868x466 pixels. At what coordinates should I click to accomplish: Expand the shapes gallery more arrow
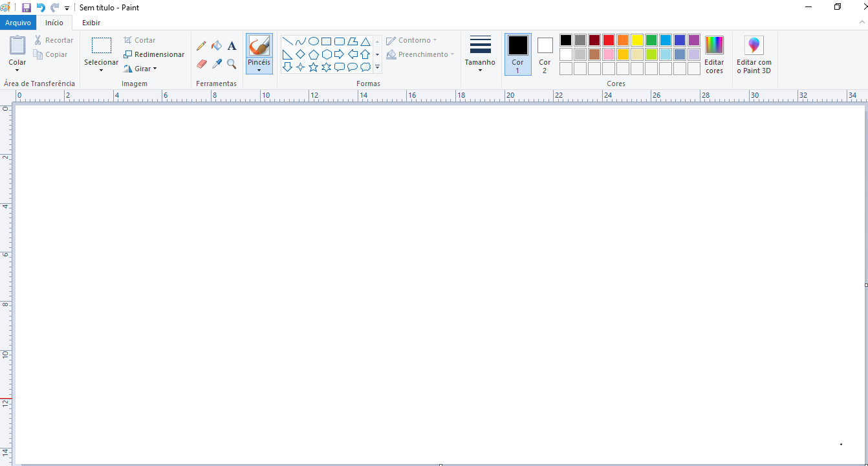[x=378, y=67]
